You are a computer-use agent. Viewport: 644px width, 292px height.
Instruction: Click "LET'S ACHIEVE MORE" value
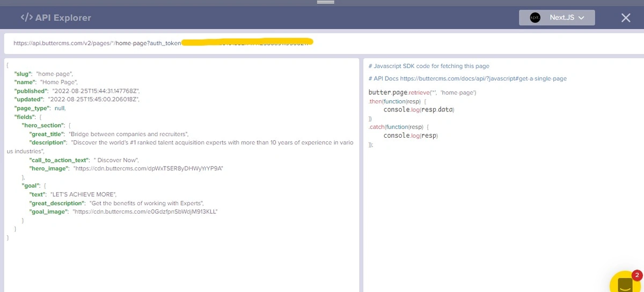pyautogui.click(x=83, y=194)
